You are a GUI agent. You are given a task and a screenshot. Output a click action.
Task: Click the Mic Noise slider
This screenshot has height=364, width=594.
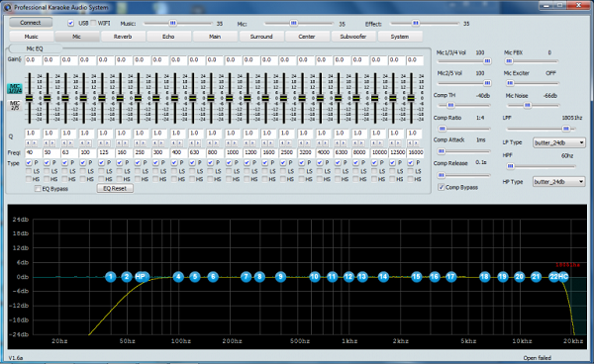(x=533, y=105)
